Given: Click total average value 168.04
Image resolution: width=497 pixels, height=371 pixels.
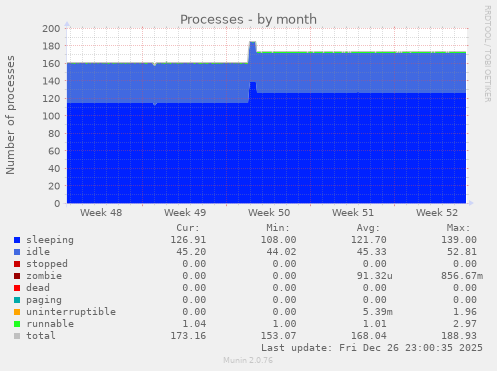Looking at the screenshot, I should [369, 336].
